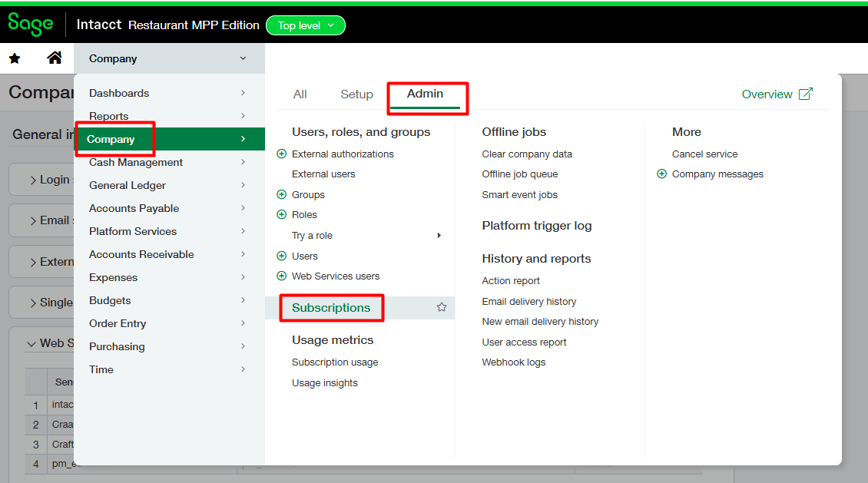This screenshot has width=868, height=483.
Task: Add External authorizations using its plus icon
Action: 281,154
